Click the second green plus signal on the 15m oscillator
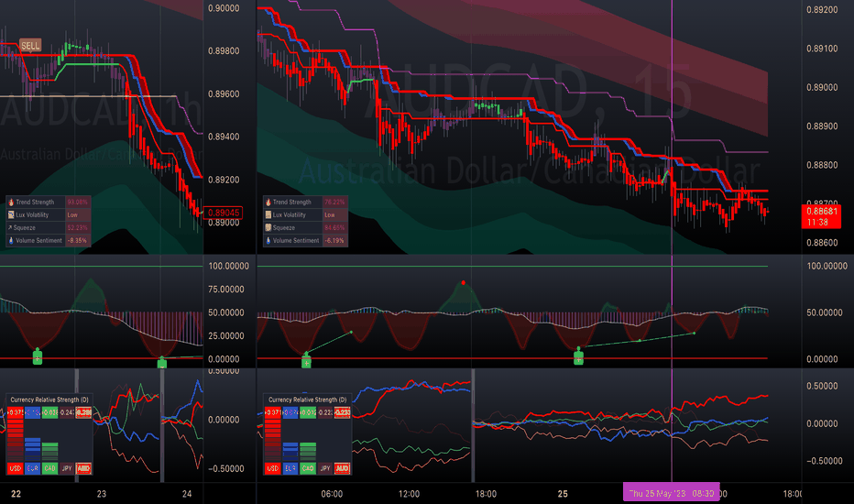This screenshot has height=504, width=854. (578, 356)
